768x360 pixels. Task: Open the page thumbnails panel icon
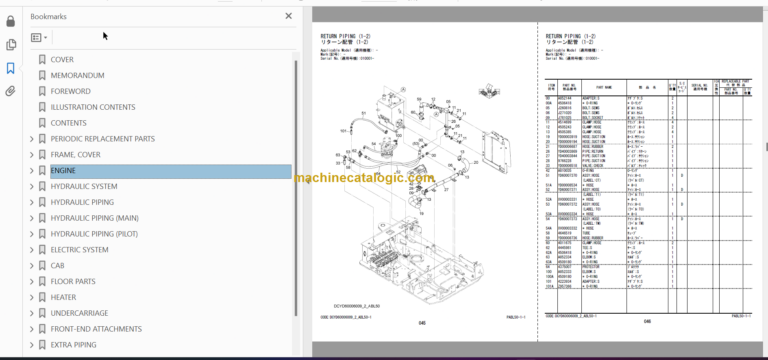(11, 45)
